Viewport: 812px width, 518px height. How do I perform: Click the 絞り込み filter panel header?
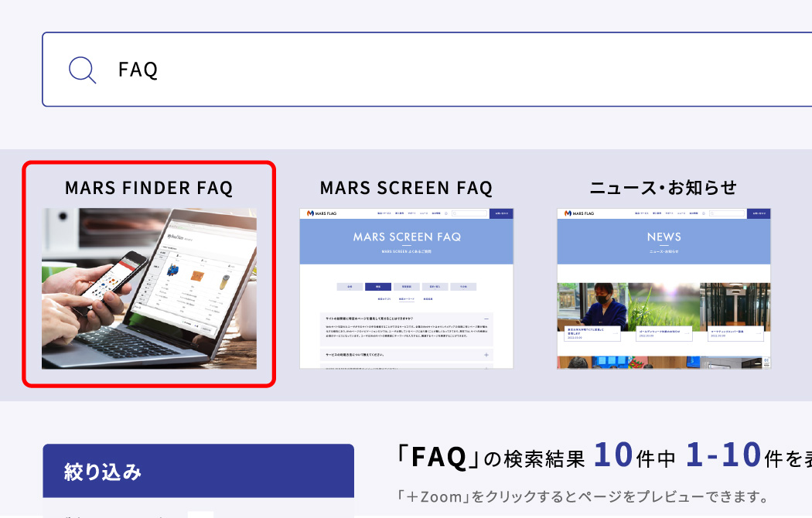click(x=198, y=471)
